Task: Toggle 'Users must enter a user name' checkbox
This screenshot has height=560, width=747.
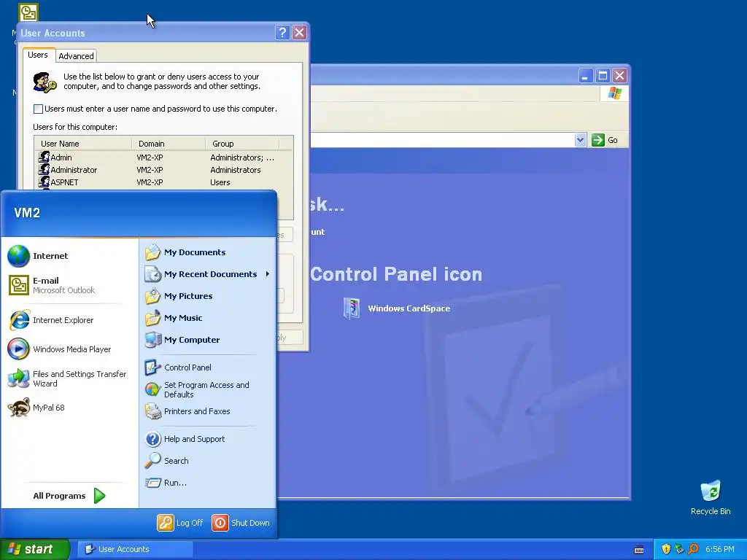Action: coord(38,109)
